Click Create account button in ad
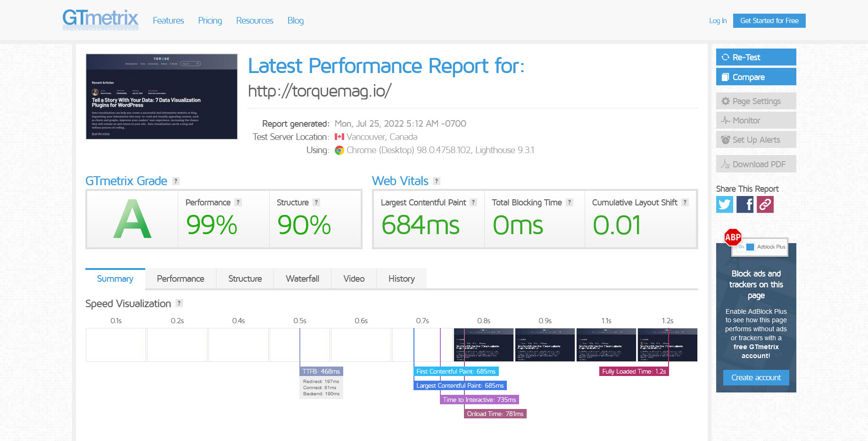Viewport: 868px width, 441px height. pyautogui.click(x=756, y=377)
